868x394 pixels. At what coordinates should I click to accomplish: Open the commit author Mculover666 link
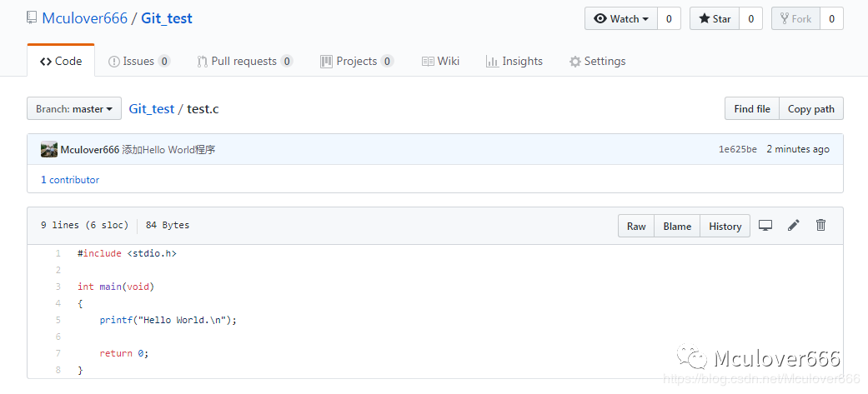coord(90,149)
